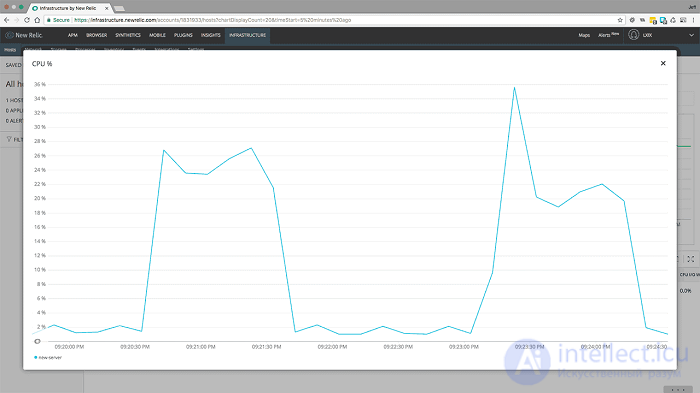Click the recycle-style extension icon

point(673,20)
